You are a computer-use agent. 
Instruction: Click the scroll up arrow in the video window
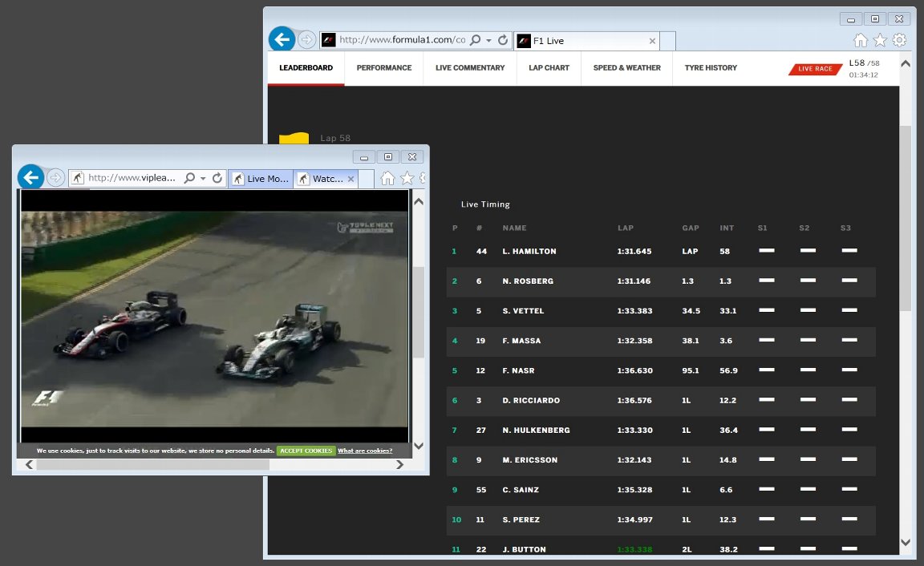pyautogui.click(x=419, y=201)
